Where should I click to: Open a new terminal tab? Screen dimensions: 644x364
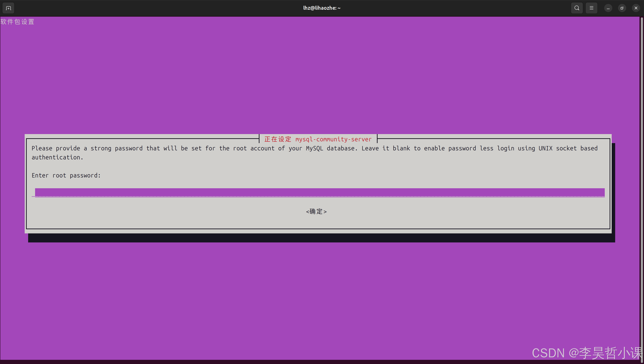(x=8, y=8)
